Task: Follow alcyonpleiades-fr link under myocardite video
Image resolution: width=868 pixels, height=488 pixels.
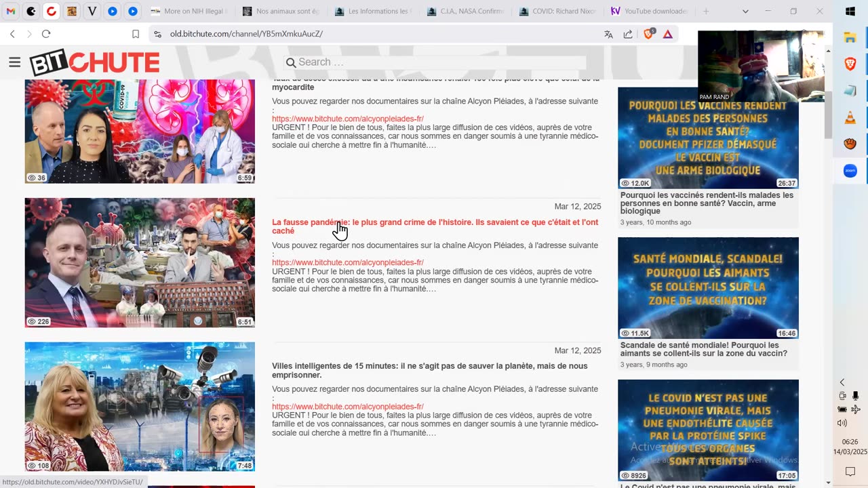Action: (348, 119)
